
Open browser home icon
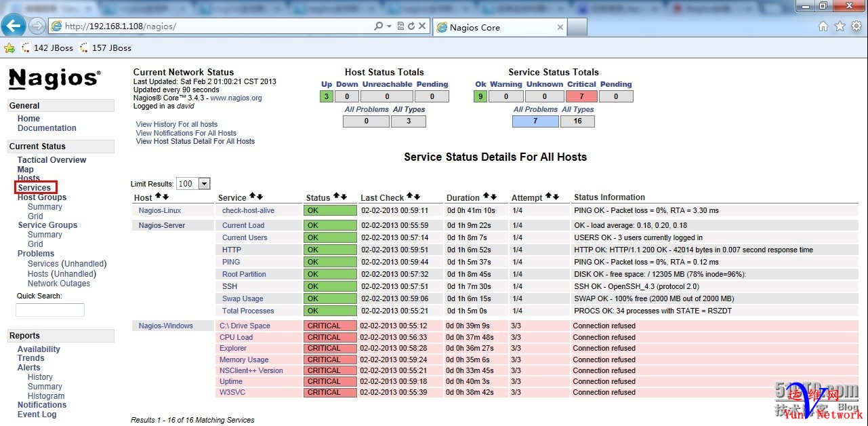pos(823,26)
